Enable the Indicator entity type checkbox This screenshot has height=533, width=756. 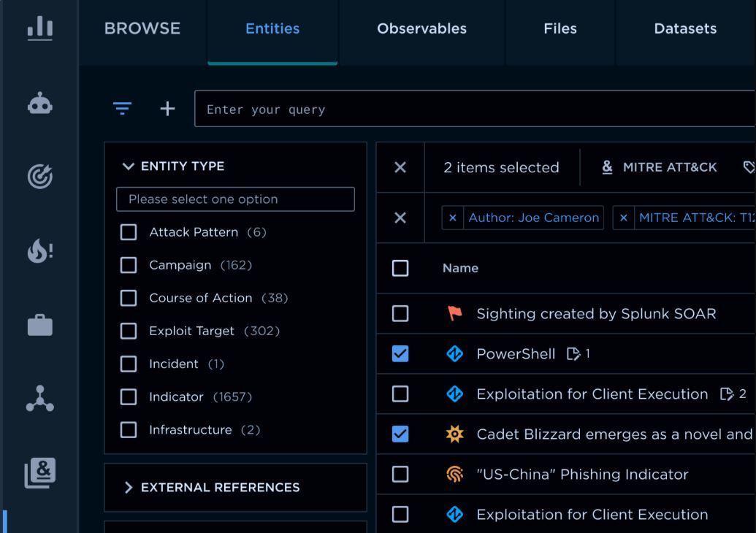tap(129, 397)
